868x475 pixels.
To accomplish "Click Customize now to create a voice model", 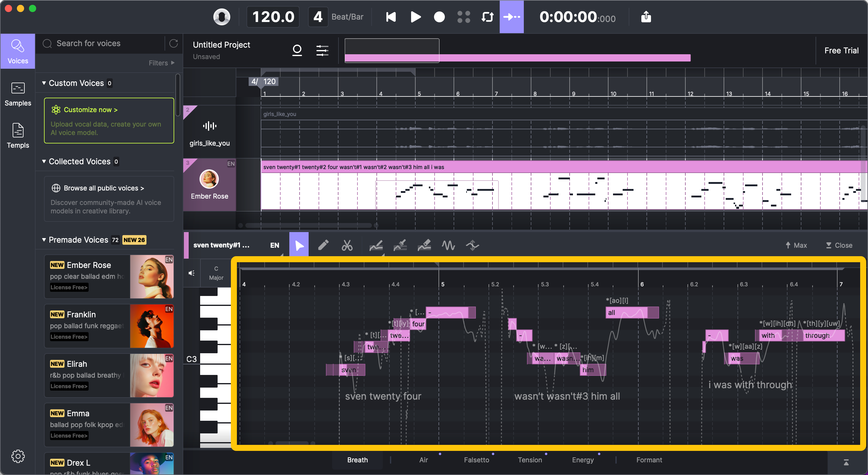I will (x=90, y=109).
